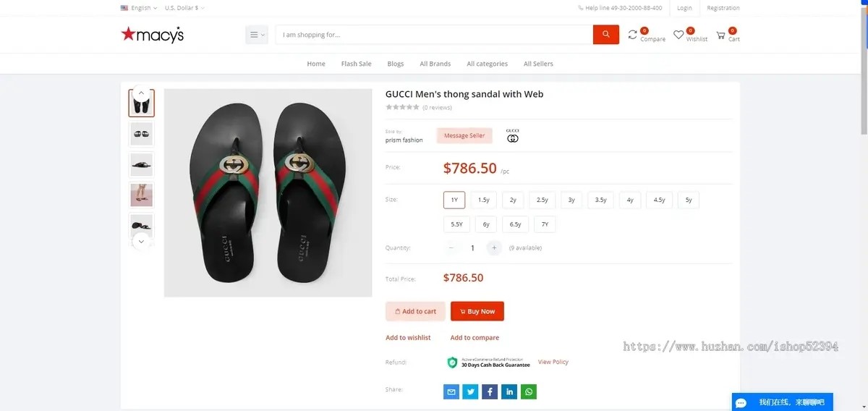Increase quantity with plus button
Screen dimensions: 868x411
494,247
